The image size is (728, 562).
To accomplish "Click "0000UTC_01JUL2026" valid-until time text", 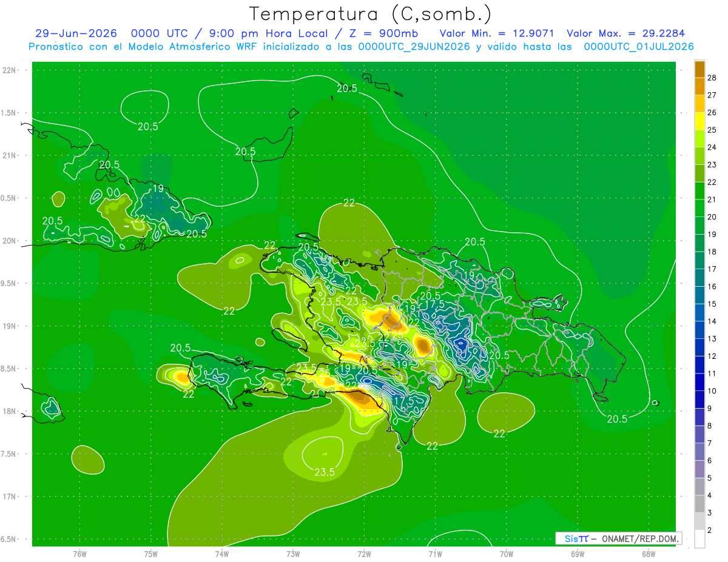I will [x=639, y=47].
